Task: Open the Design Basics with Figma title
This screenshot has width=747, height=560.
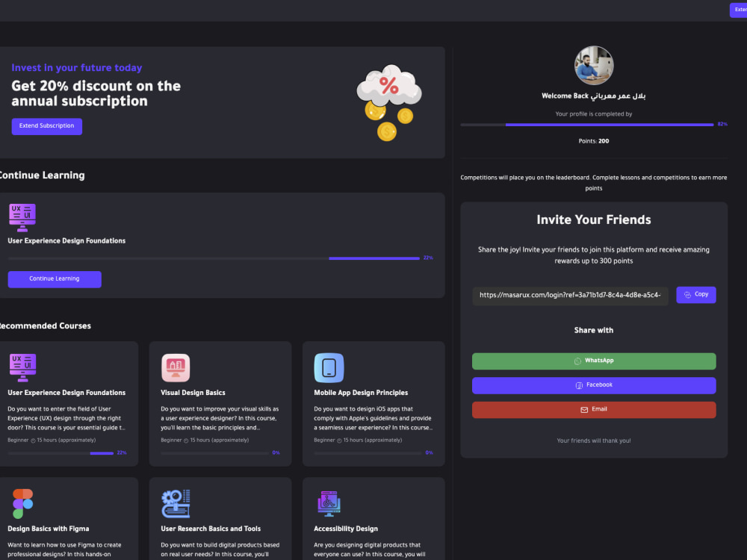Action: coord(48,529)
